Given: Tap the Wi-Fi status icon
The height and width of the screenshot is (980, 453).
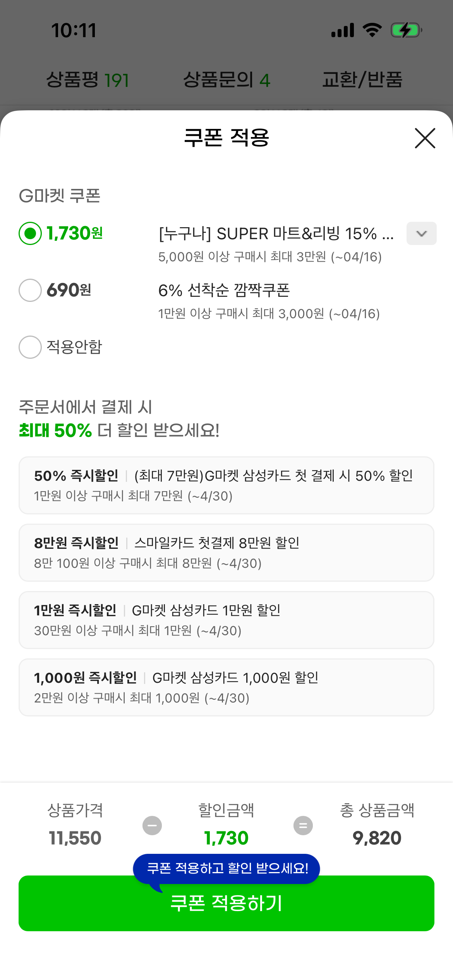Looking at the screenshot, I should [x=372, y=30].
